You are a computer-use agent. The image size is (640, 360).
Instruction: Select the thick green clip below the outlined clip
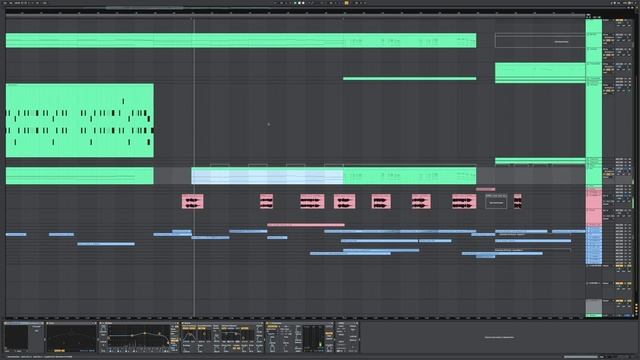coord(540,73)
